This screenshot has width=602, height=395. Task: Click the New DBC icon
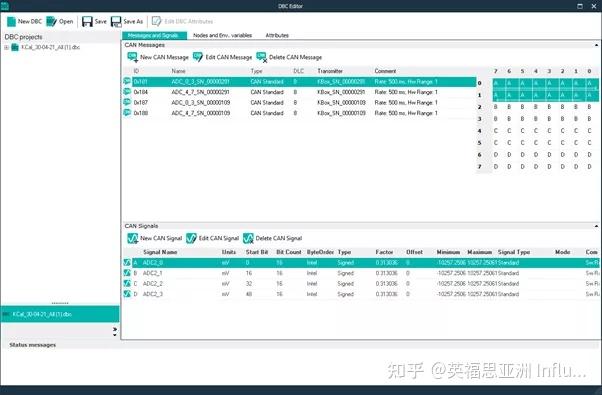point(12,21)
